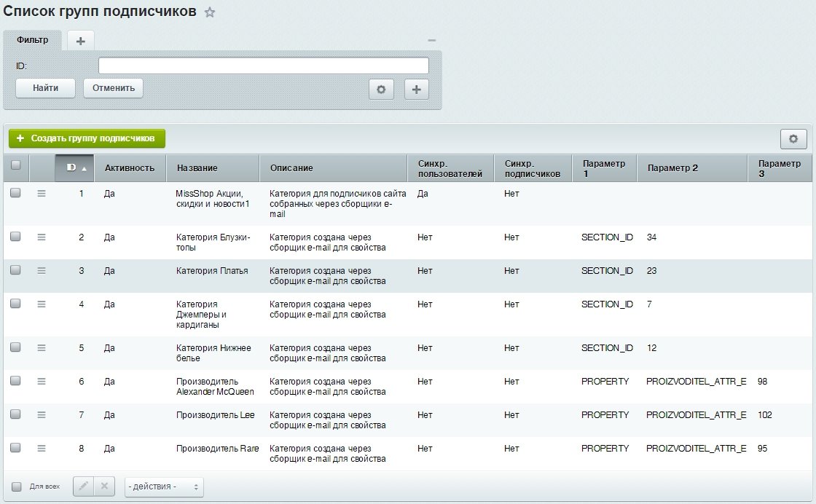Click Параметр 3 value '95'
The height and width of the screenshot is (504, 816).
[762, 449]
